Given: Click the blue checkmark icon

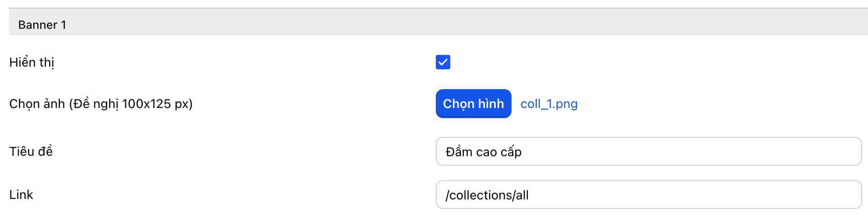Looking at the screenshot, I should tap(443, 62).
